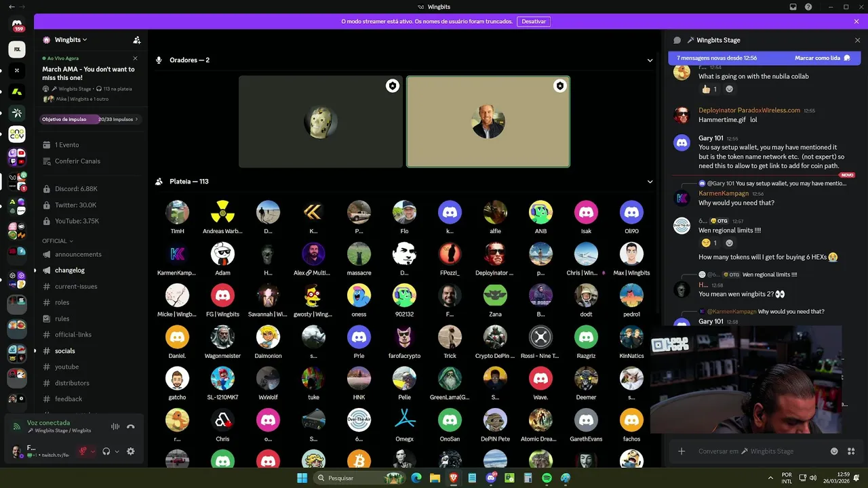This screenshot has height=488, width=868.
Task: Toggle deafen with the headphones button
Action: [x=106, y=451]
